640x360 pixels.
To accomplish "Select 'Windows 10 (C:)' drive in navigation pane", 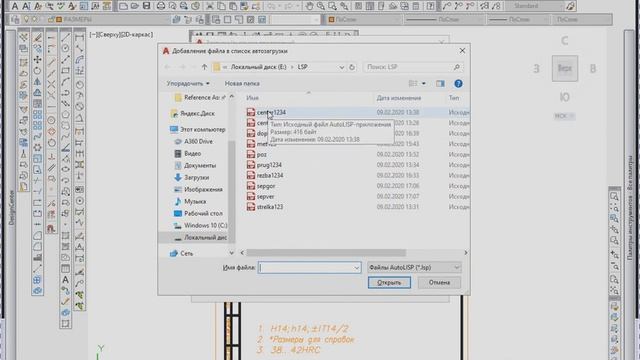I will pos(205,225).
